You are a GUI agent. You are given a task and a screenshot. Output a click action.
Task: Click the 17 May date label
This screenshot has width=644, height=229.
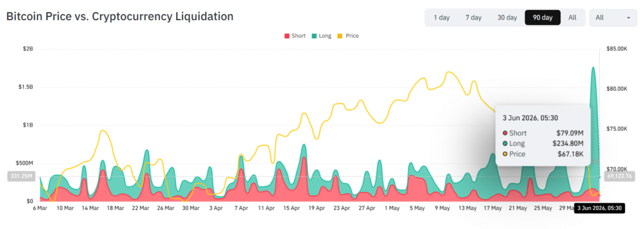point(492,208)
